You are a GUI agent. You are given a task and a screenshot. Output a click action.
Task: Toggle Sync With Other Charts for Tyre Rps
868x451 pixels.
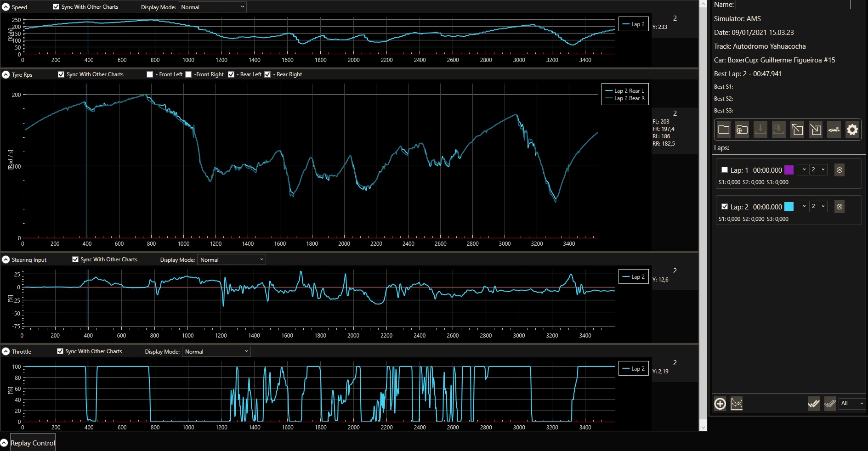[61, 74]
